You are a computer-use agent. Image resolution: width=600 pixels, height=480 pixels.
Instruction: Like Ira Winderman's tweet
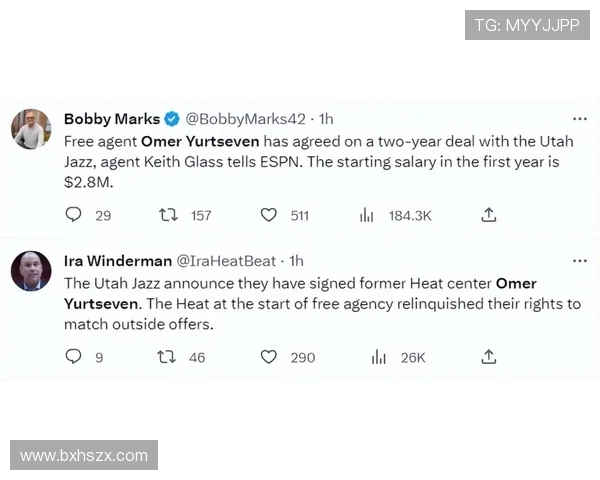coord(268,356)
